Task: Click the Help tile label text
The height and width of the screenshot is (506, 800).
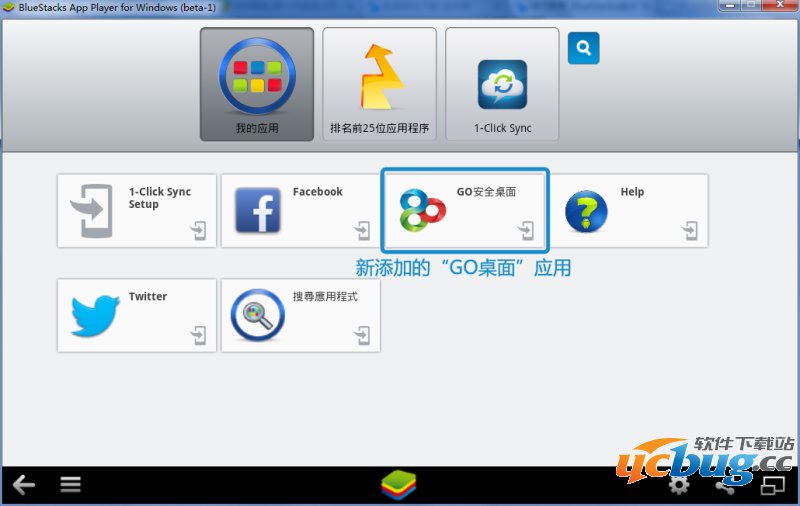Action: tap(632, 192)
